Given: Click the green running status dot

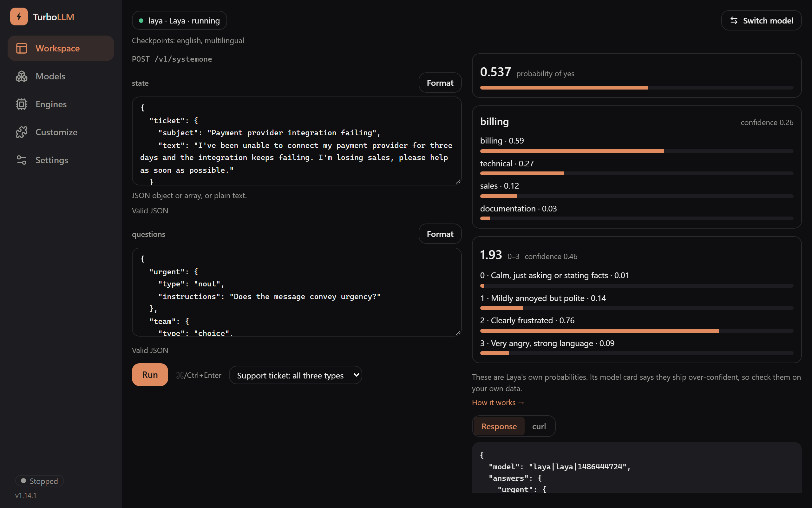Looking at the screenshot, I should click(x=141, y=21).
